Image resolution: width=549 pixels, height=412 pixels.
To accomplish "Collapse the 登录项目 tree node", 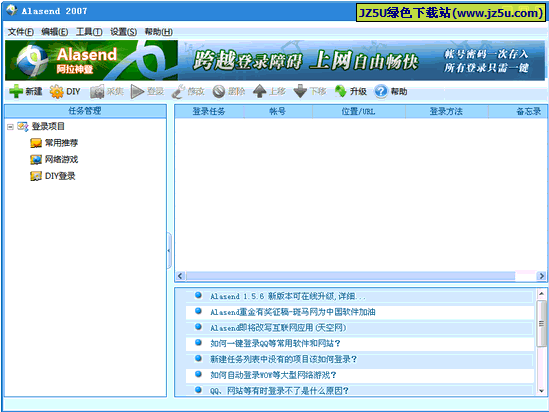I will click(10, 127).
